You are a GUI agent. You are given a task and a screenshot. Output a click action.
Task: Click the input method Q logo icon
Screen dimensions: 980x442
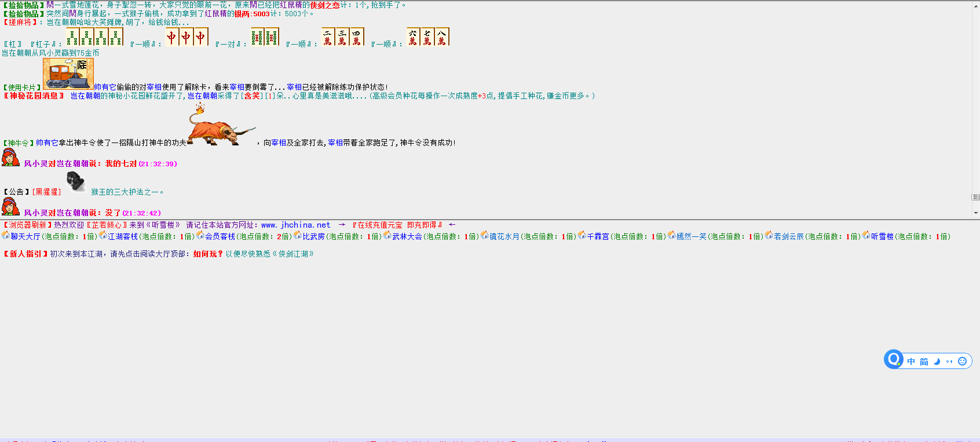tap(894, 359)
